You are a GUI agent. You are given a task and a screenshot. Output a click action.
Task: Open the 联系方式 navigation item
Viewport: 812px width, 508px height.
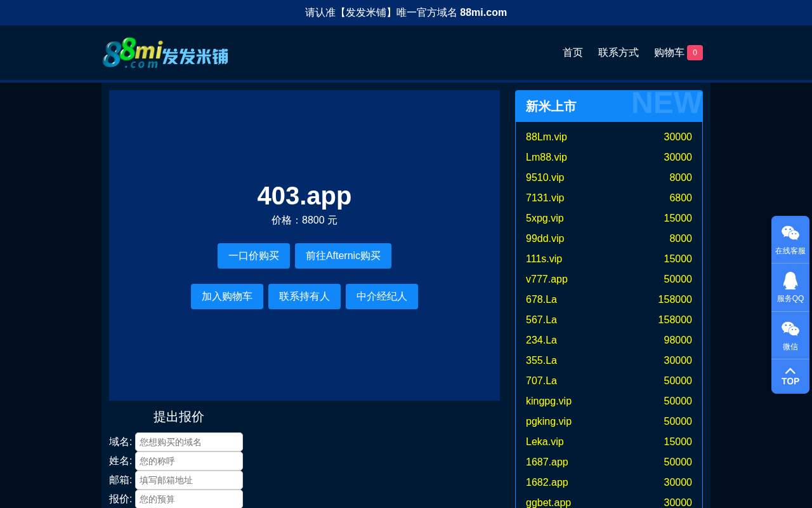tap(619, 53)
